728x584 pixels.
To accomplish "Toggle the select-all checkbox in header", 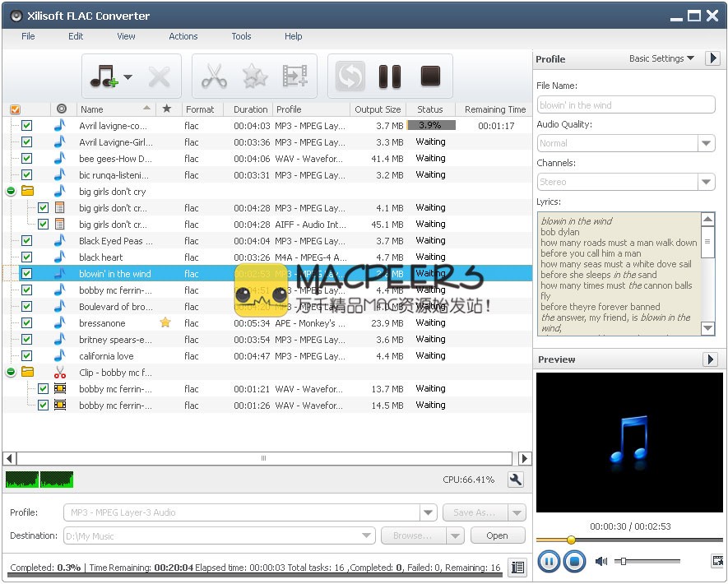I will (x=15, y=109).
